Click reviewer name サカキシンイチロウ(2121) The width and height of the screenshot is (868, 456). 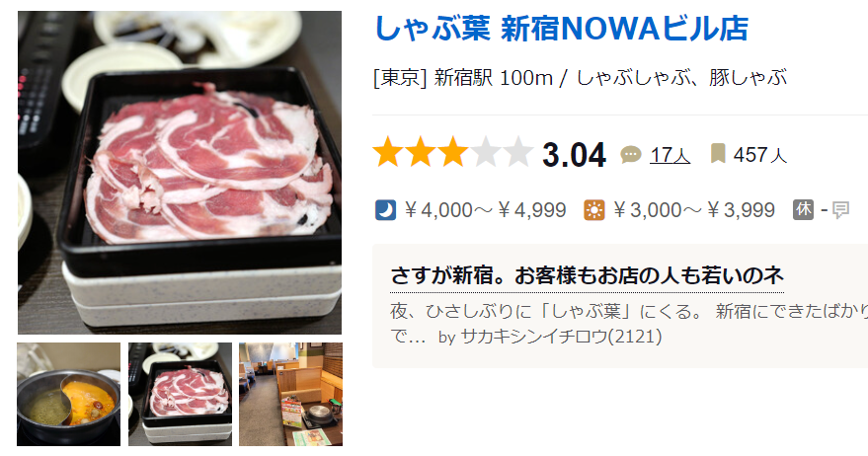(561, 337)
